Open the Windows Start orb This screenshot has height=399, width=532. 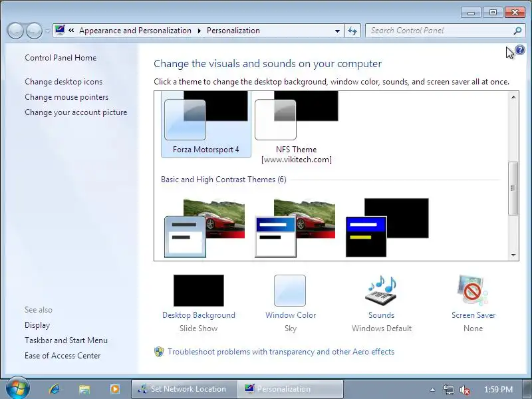pos(18,388)
